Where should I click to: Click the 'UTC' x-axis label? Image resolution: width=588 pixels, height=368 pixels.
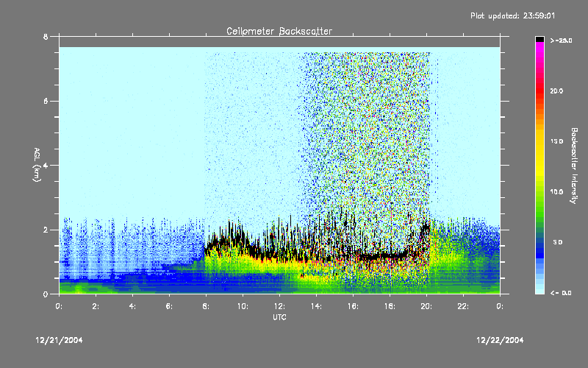pos(279,317)
